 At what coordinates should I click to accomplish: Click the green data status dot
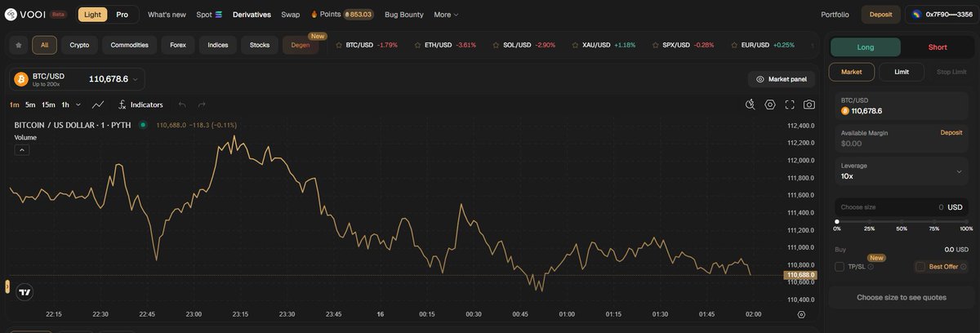[x=143, y=125]
